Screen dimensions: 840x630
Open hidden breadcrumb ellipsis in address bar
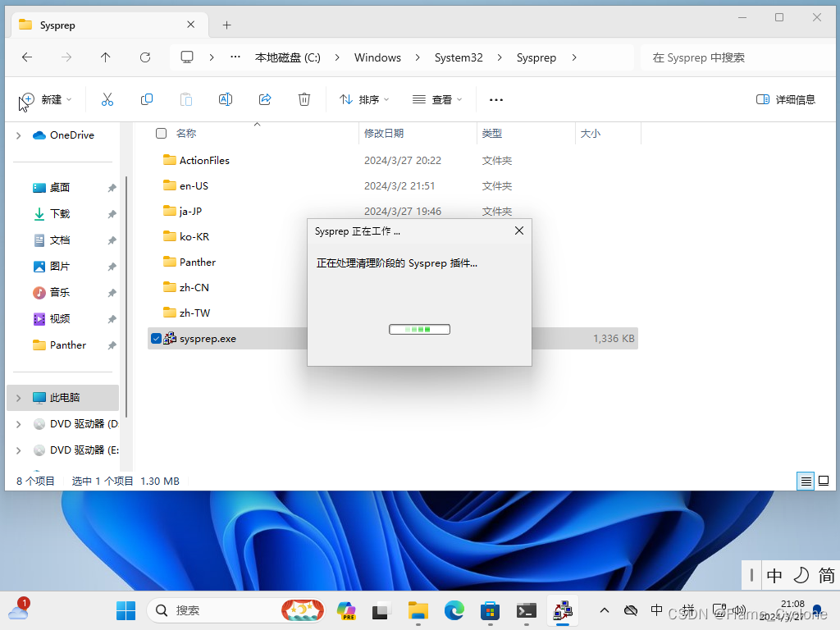tap(235, 57)
